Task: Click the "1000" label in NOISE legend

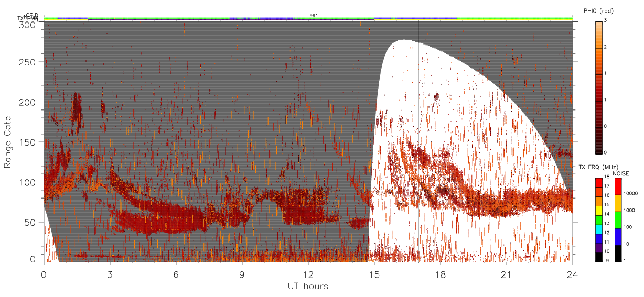Action: [x=629, y=210]
